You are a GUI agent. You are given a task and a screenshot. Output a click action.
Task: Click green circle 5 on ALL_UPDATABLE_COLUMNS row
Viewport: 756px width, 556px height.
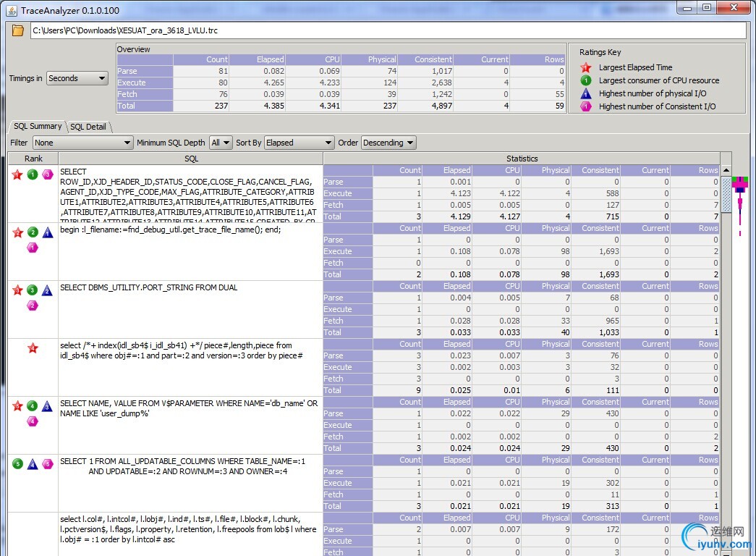tap(17, 464)
